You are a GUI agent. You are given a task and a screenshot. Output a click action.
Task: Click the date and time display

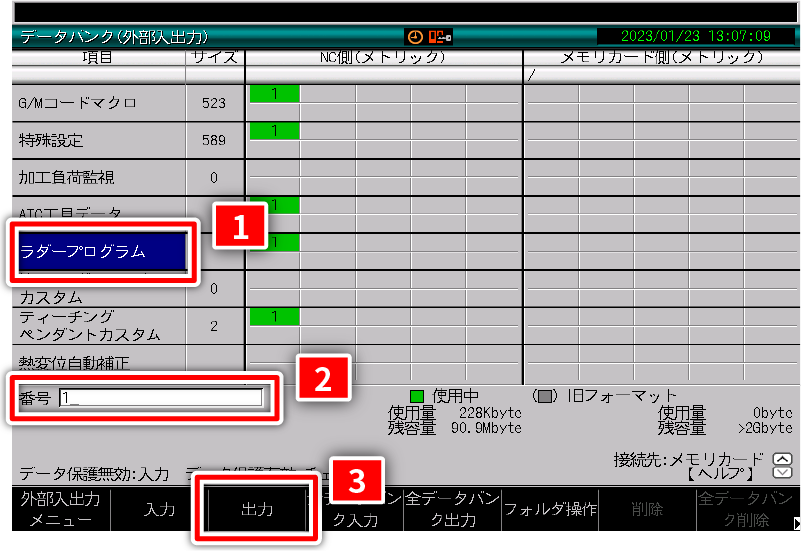(696, 36)
